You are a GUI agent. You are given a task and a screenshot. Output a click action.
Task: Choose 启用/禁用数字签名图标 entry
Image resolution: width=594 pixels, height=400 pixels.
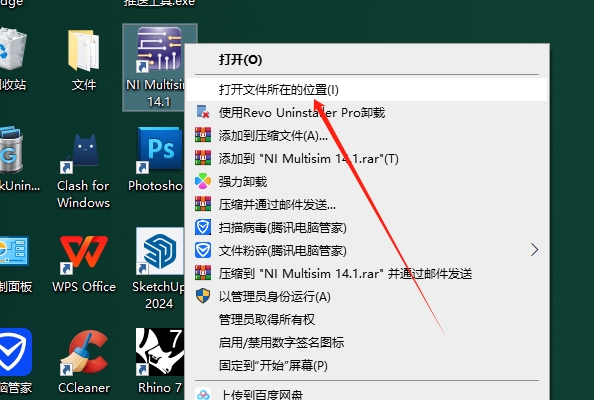[367, 343]
